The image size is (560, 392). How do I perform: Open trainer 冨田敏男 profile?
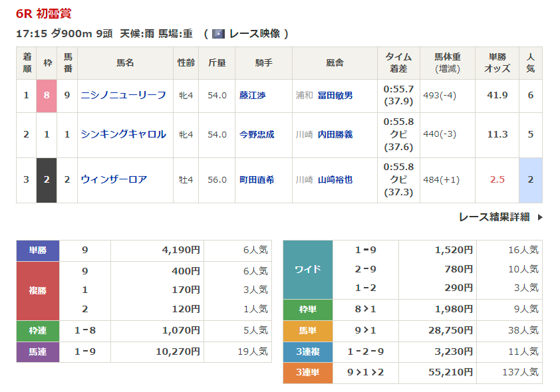tap(335, 96)
